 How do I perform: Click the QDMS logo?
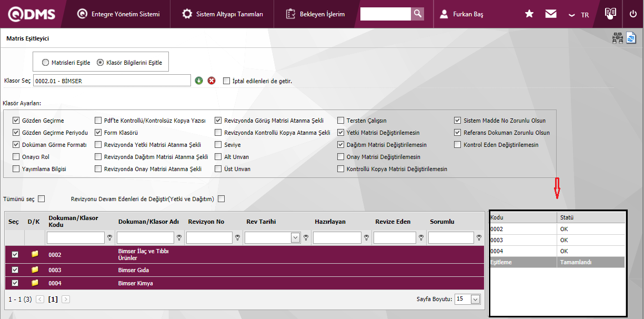tap(32, 14)
